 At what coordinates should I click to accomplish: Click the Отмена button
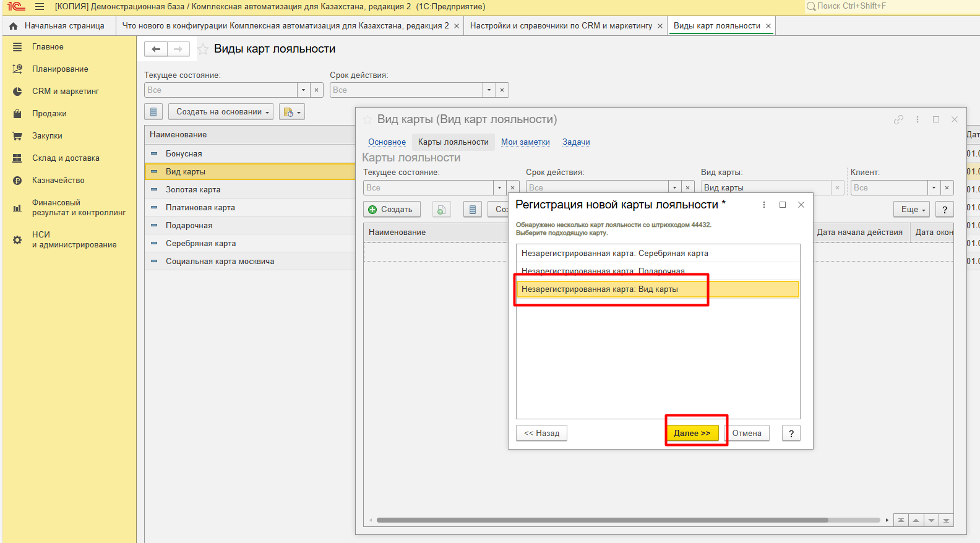tap(747, 434)
